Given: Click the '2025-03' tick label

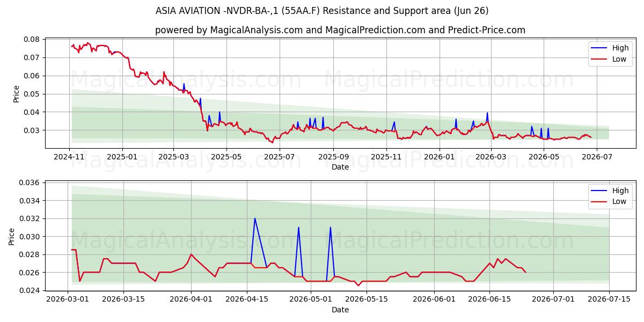Looking at the screenshot, I should pyautogui.click(x=173, y=157).
